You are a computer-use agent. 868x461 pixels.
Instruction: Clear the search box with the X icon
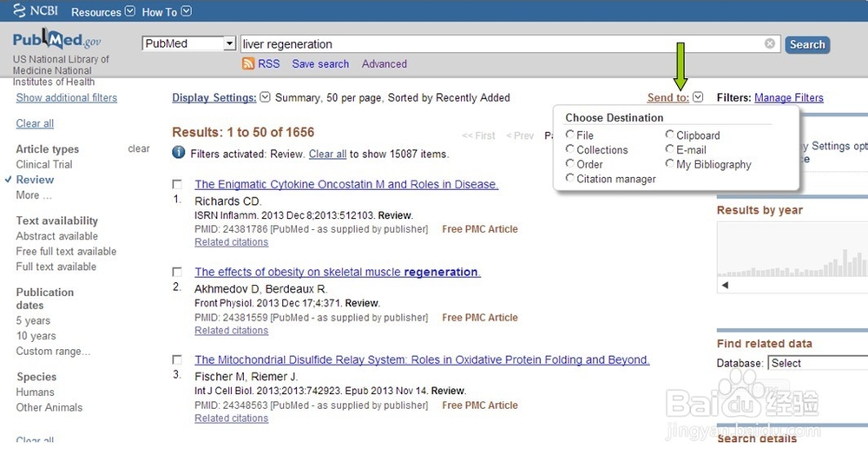pyautogui.click(x=769, y=43)
